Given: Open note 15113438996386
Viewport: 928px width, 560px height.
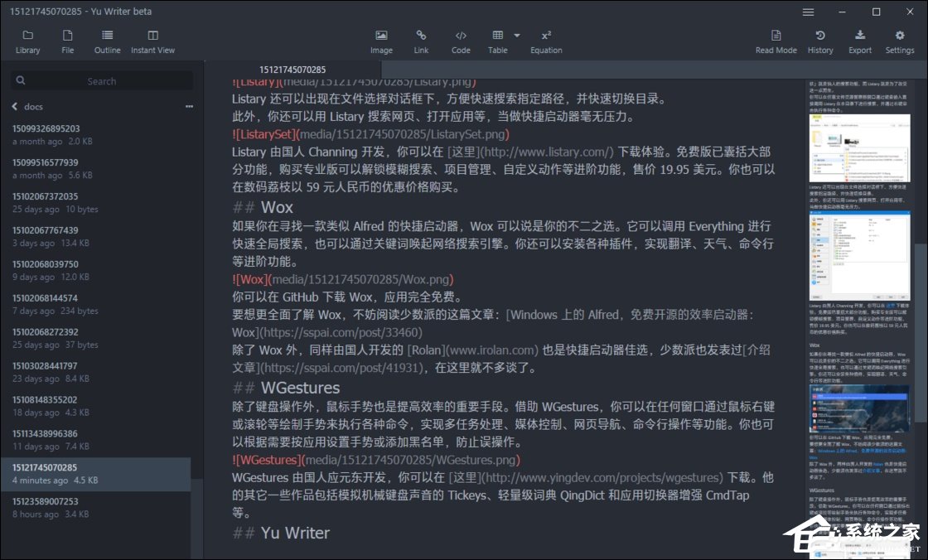Looking at the screenshot, I should [96, 441].
